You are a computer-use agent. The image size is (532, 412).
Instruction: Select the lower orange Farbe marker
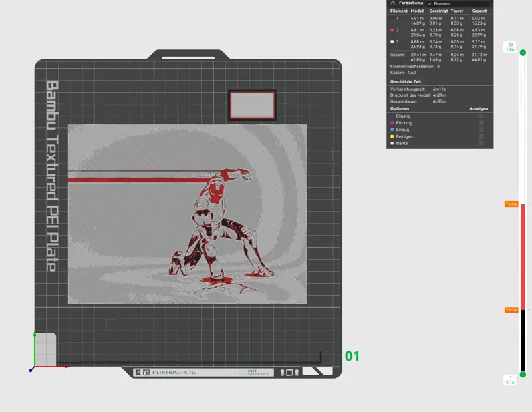(x=511, y=309)
